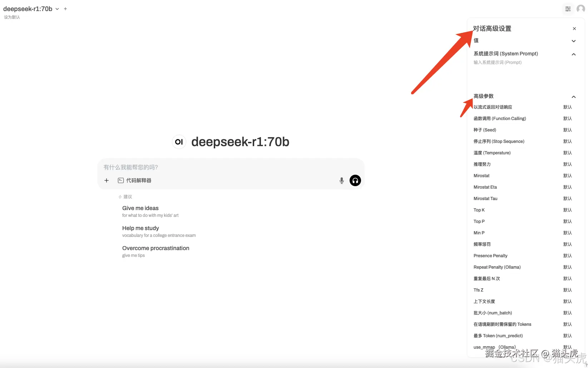Toggle 默认 for 上下文长度
The image size is (588, 368).
[568, 302]
